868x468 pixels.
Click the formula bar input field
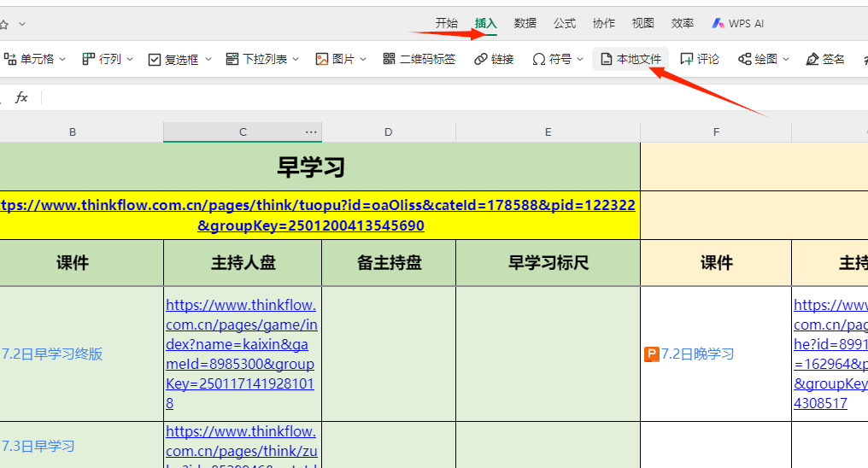tap(427, 97)
